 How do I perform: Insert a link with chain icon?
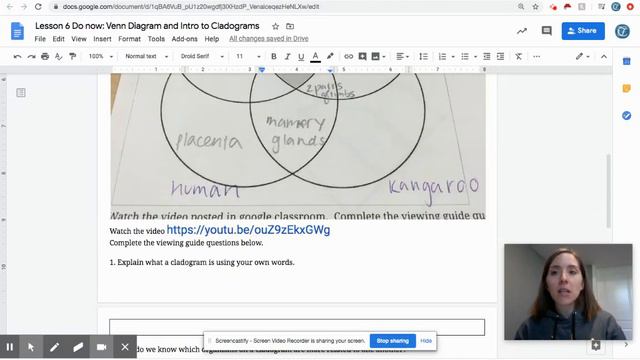click(348, 57)
